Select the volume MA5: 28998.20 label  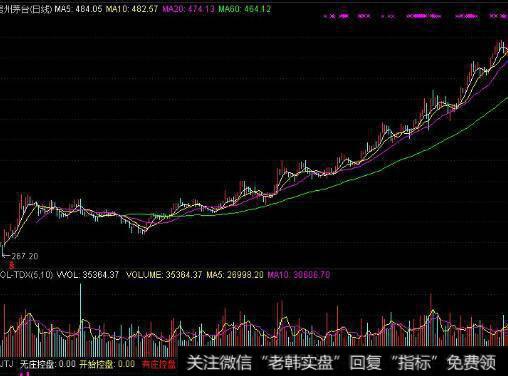tap(235, 275)
